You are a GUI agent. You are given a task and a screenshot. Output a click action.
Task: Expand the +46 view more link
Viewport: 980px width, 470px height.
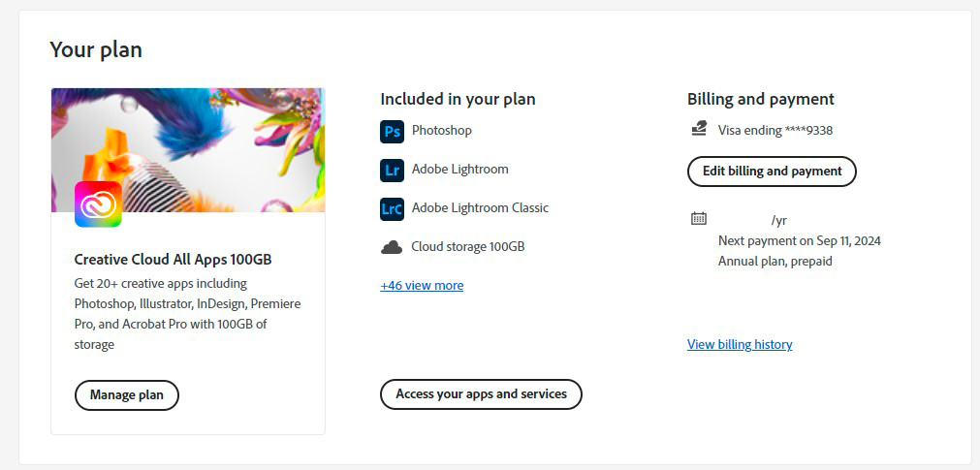(422, 286)
